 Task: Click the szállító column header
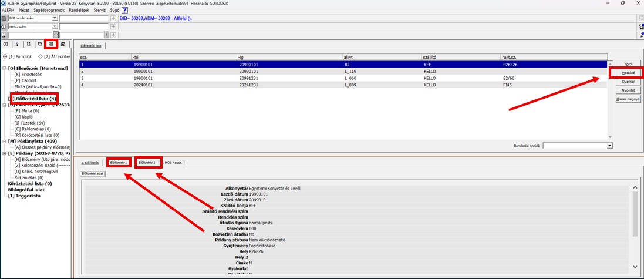[x=460, y=57]
